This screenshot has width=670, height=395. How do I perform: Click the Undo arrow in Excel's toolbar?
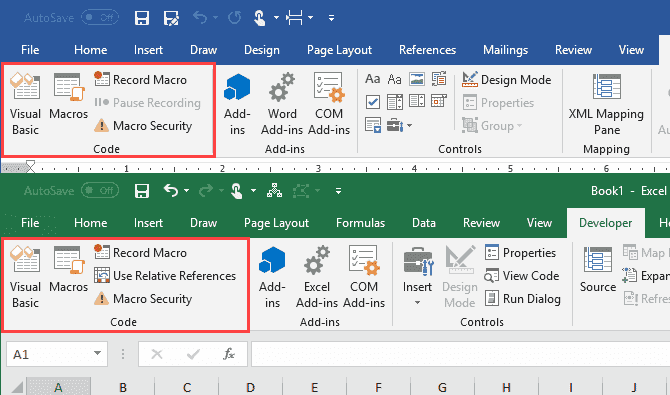tap(171, 190)
